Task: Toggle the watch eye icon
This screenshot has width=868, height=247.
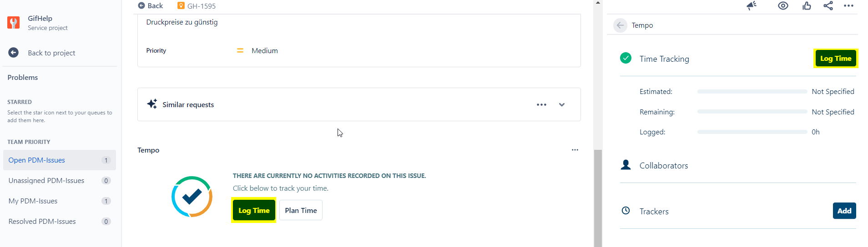Action: pyautogui.click(x=783, y=5)
